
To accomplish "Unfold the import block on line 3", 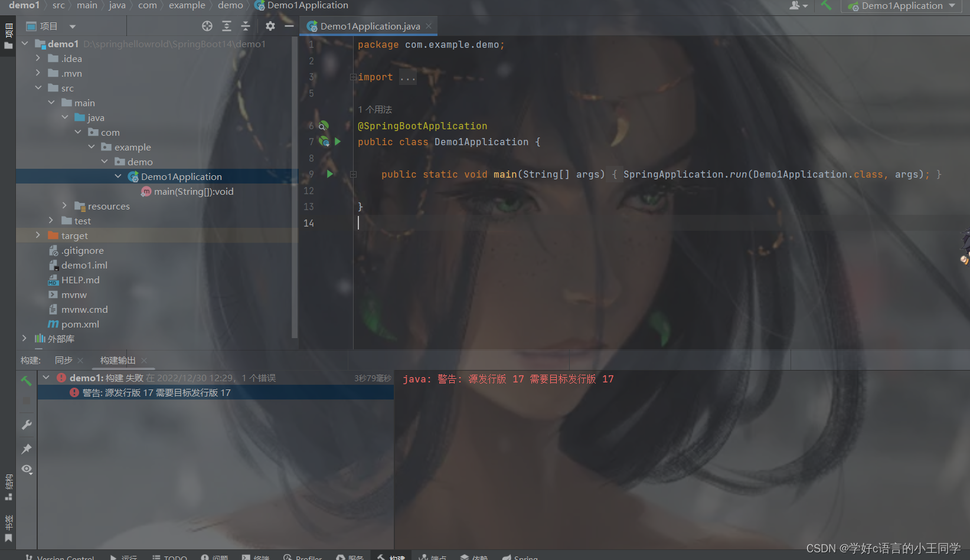I will [x=353, y=77].
